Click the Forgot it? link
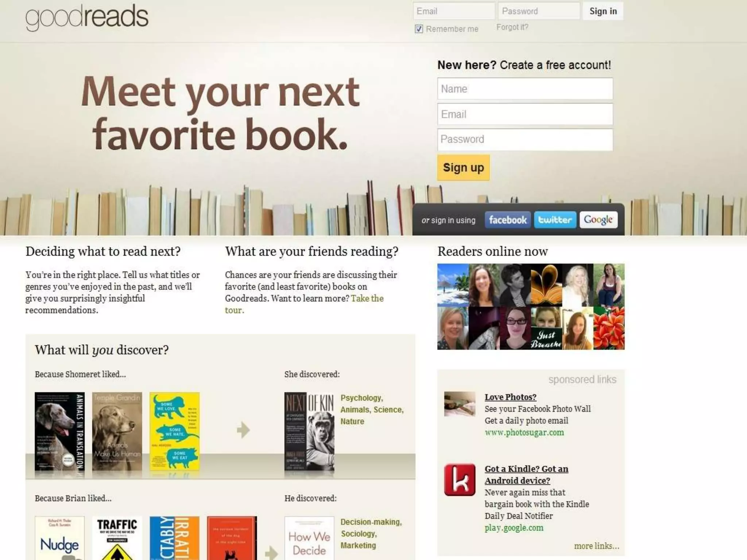 (512, 27)
